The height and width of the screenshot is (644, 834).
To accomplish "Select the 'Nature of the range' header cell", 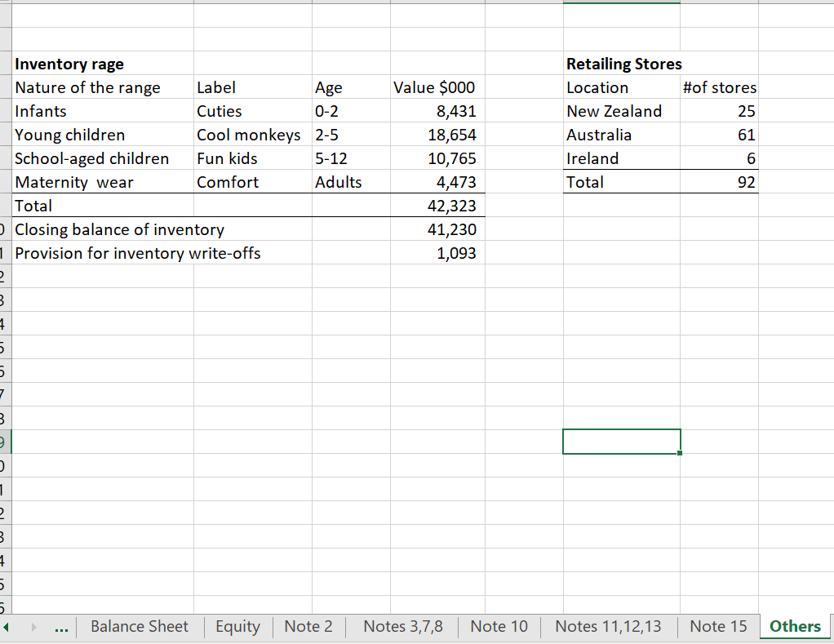I will 103,87.
